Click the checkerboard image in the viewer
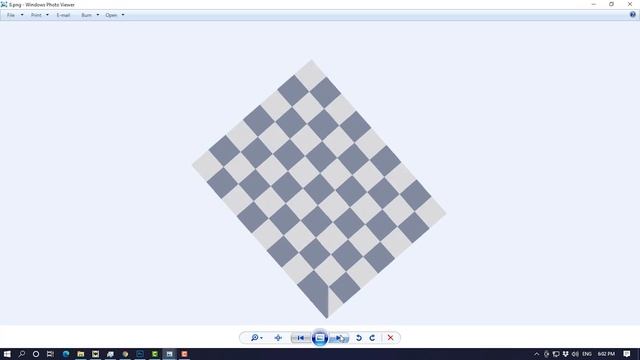 click(319, 189)
